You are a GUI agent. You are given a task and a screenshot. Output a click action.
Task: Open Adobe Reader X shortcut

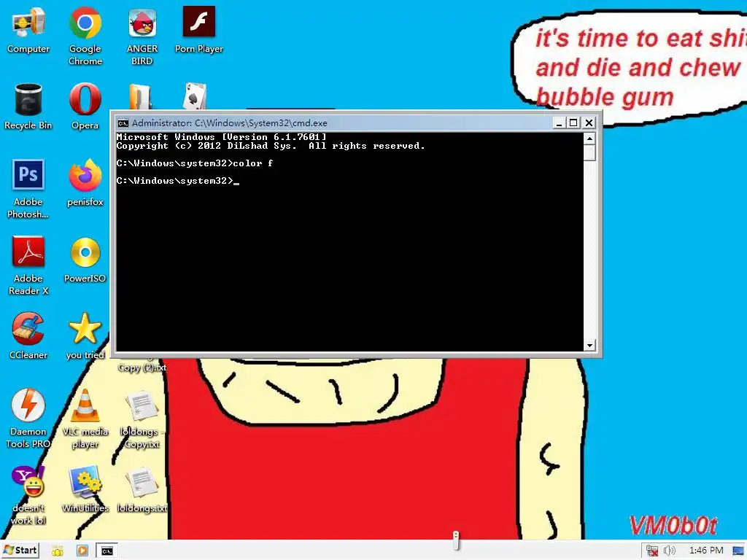coord(28,265)
